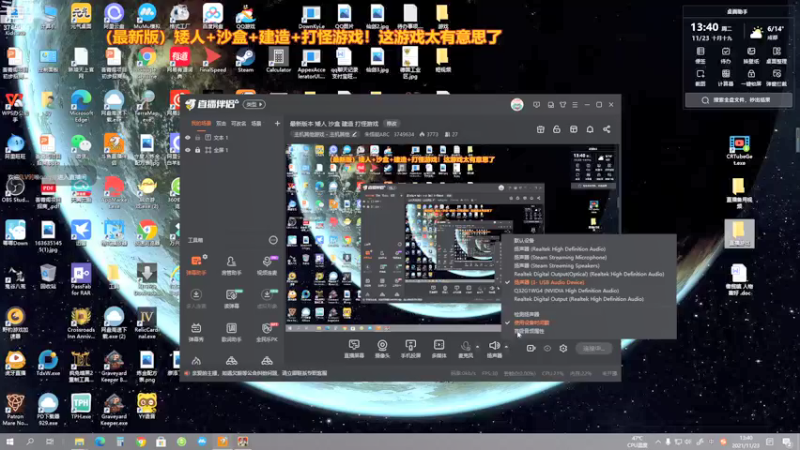
Task: Add the 多媒体 media source
Action: [439, 349]
